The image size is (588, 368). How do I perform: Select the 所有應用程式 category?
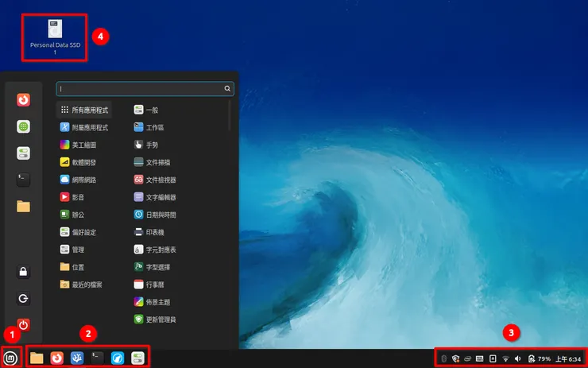pyautogui.click(x=84, y=110)
